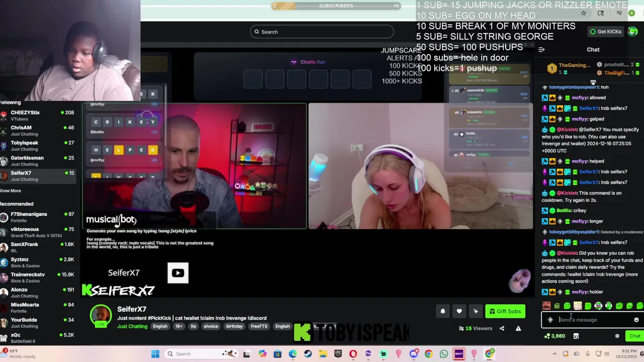Viewport: 644px width, 362px height.
Task: Open the user avatar menu at top right
Action: (633, 32)
